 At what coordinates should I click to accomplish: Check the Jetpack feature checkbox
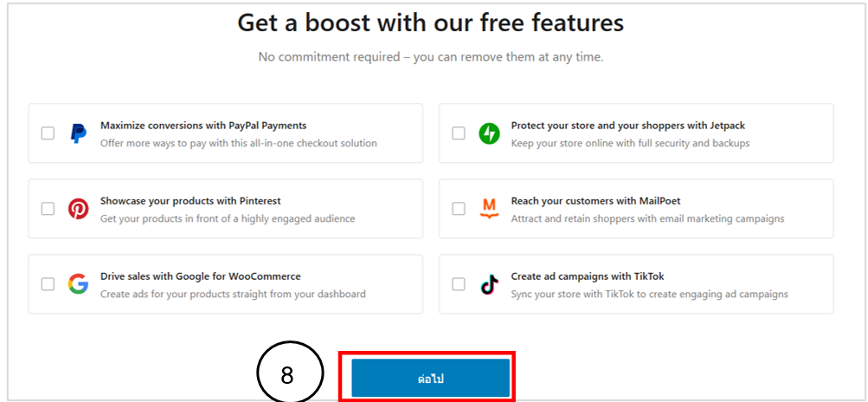pos(459,133)
